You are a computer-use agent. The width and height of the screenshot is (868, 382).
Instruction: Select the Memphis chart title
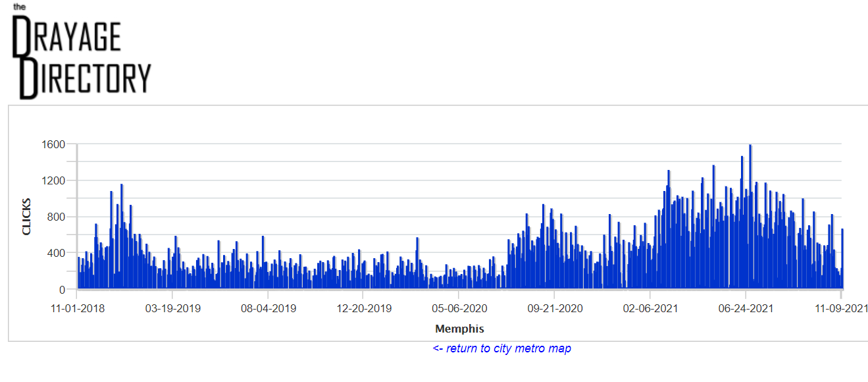(459, 329)
